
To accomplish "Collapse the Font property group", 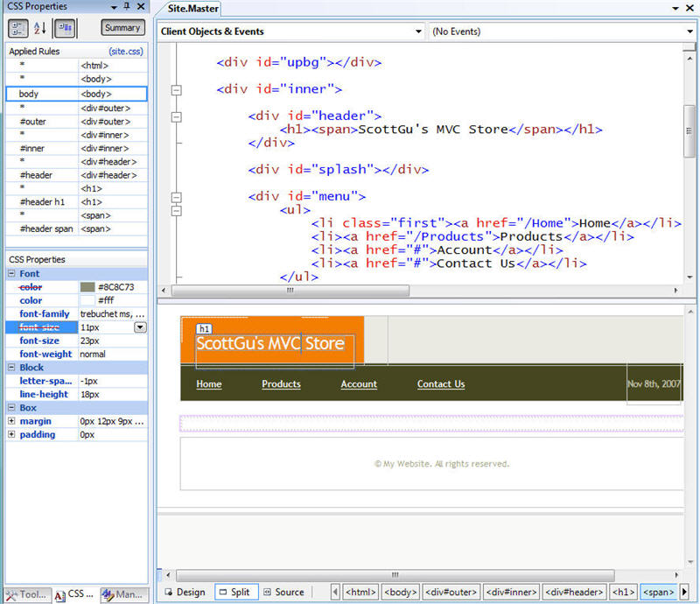I will (x=11, y=273).
